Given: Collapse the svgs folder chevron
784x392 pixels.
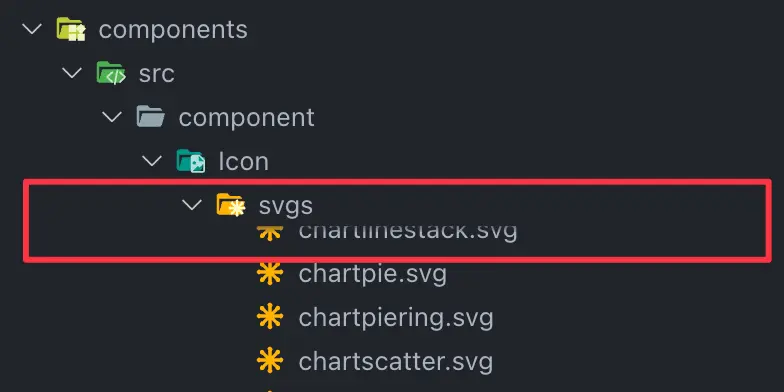Looking at the screenshot, I should click(192, 204).
